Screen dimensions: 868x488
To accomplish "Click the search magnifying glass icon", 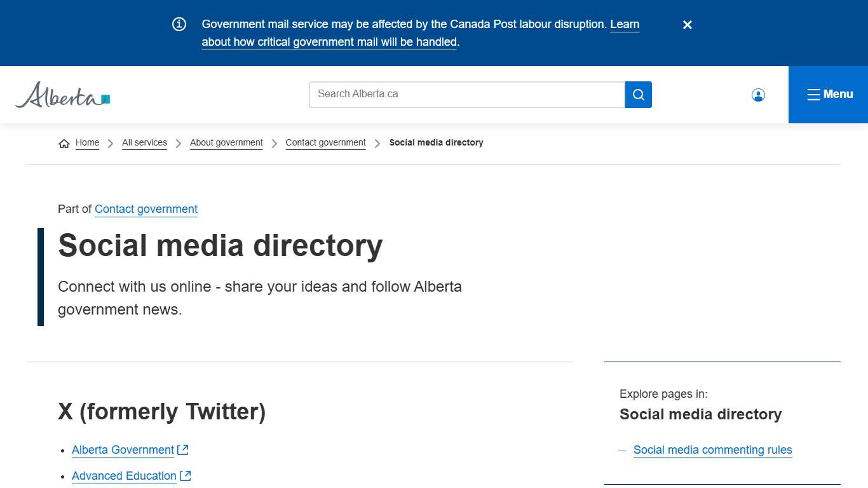I will pos(638,94).
